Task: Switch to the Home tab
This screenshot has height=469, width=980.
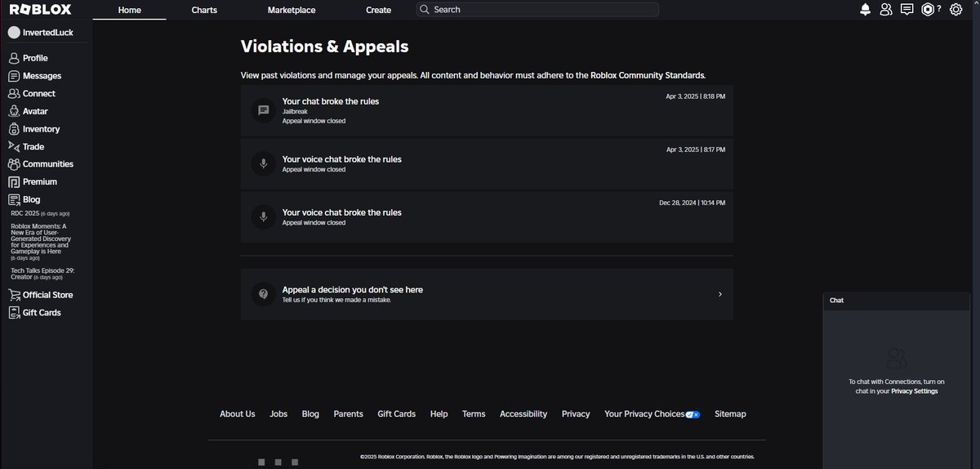Action: pos(129,10)
